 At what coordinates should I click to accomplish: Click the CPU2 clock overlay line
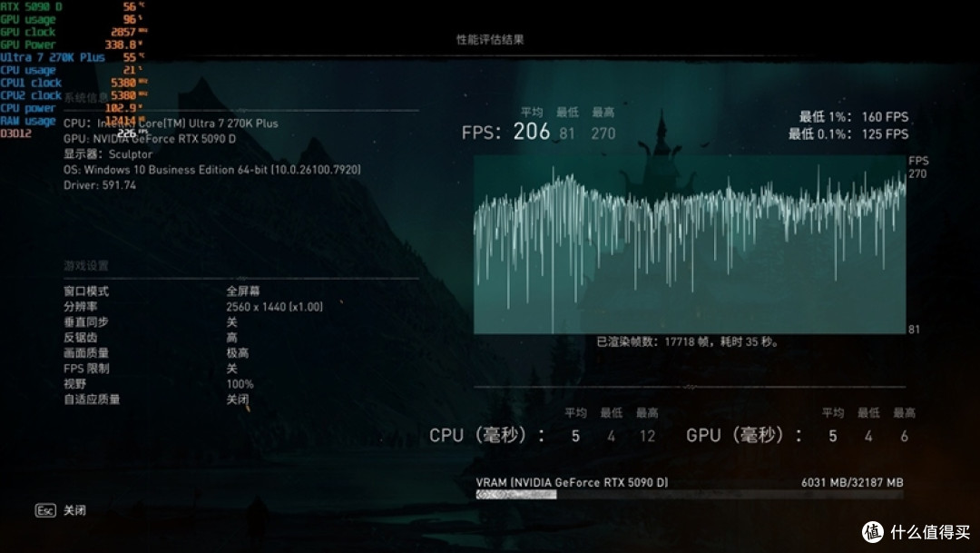pos(73,95)
